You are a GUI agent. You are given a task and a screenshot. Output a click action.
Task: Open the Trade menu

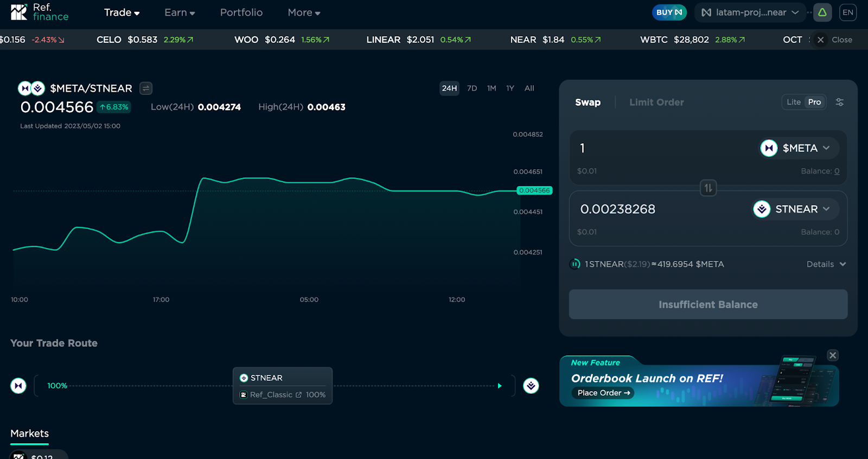[122, 12]
